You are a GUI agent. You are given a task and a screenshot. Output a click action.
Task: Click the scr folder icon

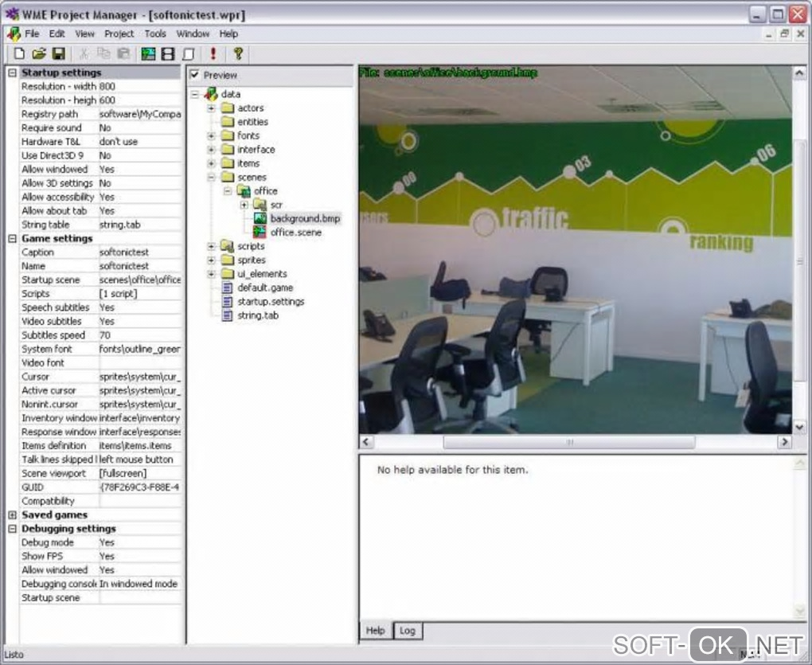coord(260,205)
